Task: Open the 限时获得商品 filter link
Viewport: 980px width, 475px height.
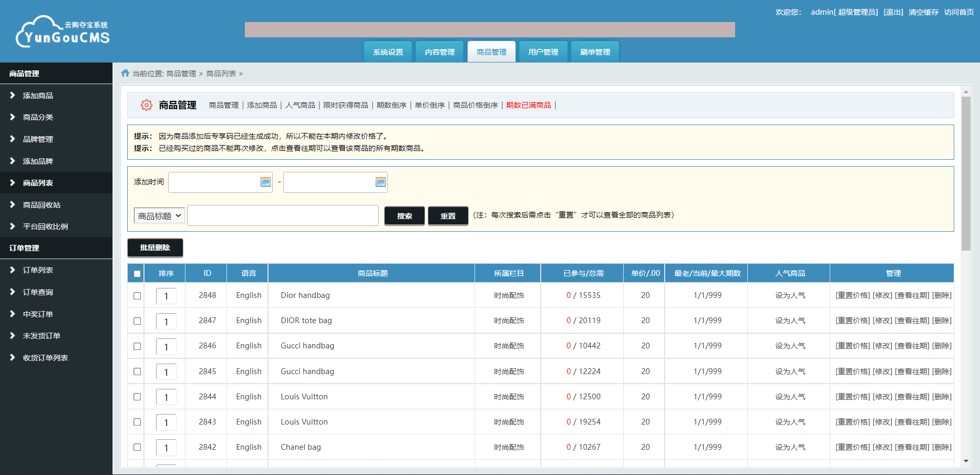Action: point(346,105)
